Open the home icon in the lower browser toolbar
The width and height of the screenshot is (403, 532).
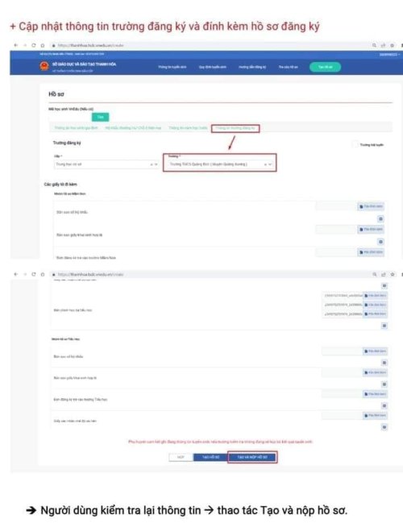(x=43, y=274)
